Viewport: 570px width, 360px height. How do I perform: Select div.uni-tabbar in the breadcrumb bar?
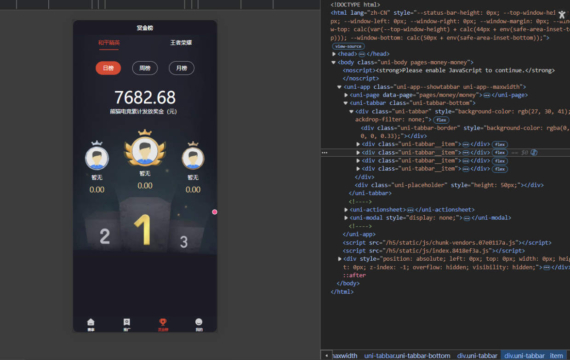click(x=477, y=355)
